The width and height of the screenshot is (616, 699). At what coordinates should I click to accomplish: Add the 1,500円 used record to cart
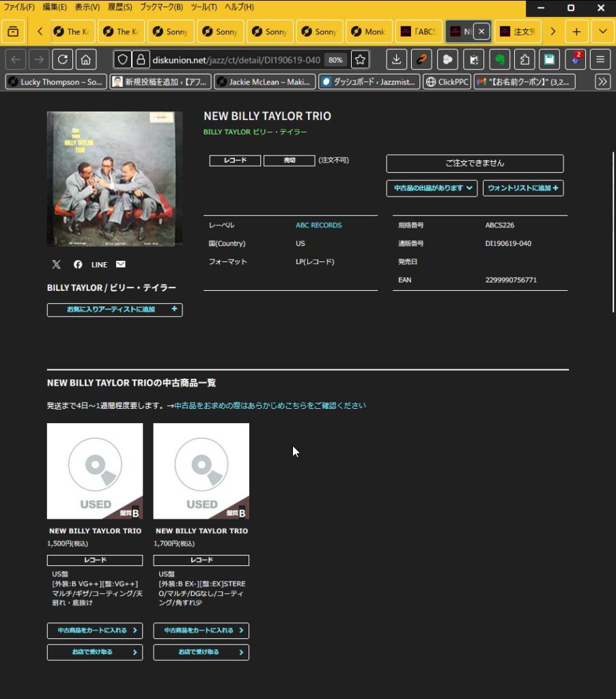[95, 631]
